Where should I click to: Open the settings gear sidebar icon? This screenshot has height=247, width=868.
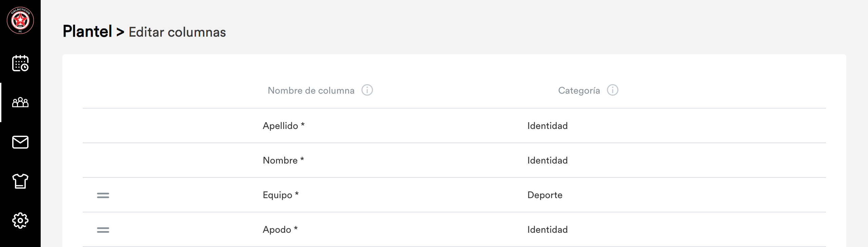tap(20, 221)
